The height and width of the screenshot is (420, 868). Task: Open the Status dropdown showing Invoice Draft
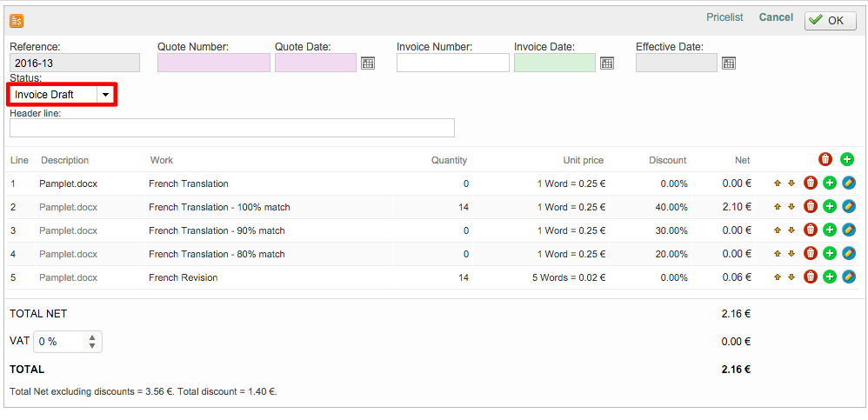105,94
